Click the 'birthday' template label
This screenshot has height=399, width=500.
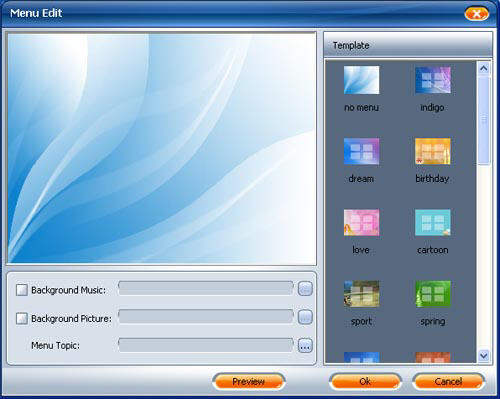click(432, 179)
